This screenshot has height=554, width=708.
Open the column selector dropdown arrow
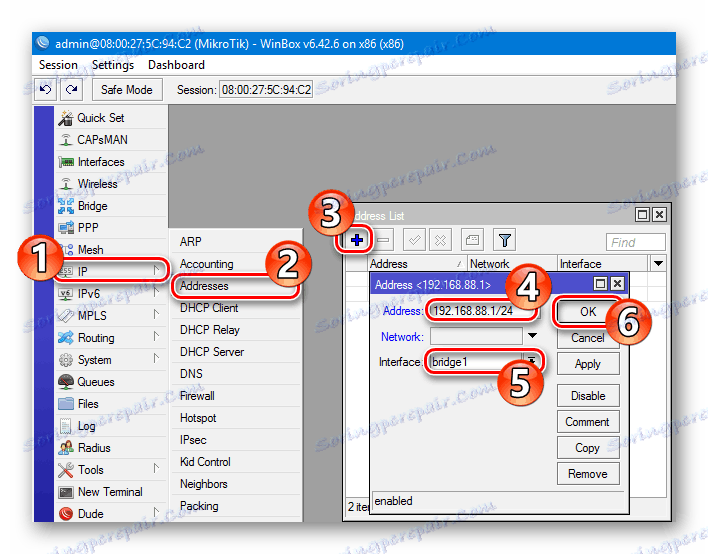[x=658, y=263]
